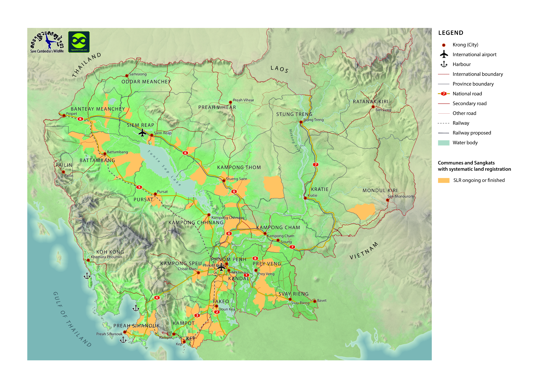
Task: Click road marker 8 above Prey Veng
Action: point(255,258)
